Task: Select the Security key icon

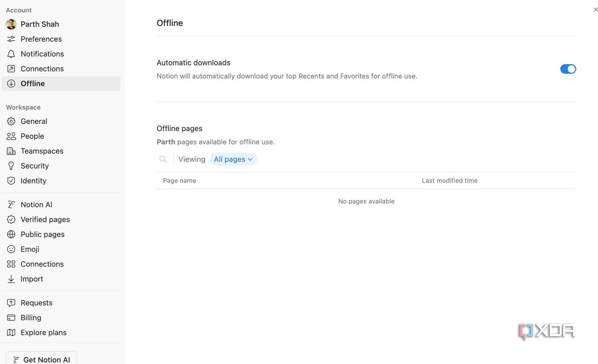Action: 11,166
